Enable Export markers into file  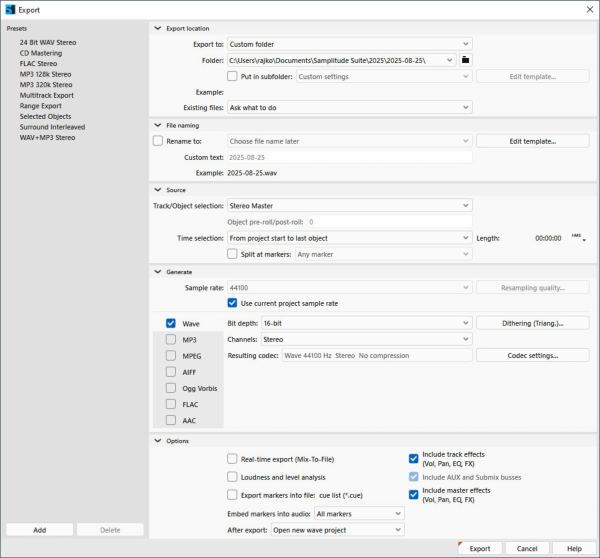coord(232,494)
